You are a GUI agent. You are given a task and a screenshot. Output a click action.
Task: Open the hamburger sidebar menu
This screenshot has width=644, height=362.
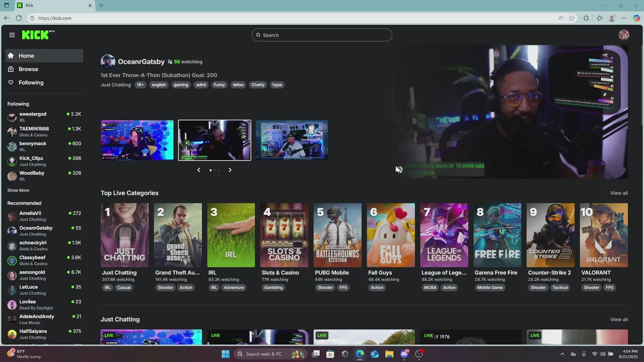click(12, 35)
